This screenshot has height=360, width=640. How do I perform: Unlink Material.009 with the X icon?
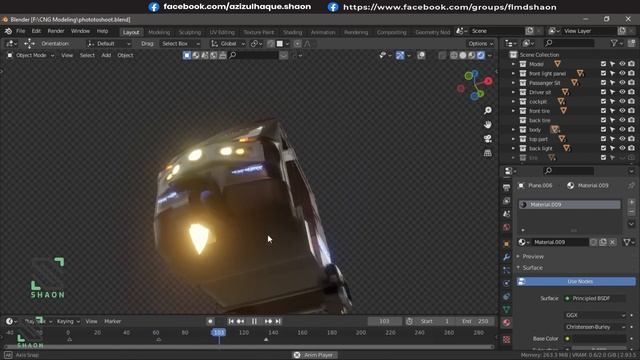(x=612, y=242)
